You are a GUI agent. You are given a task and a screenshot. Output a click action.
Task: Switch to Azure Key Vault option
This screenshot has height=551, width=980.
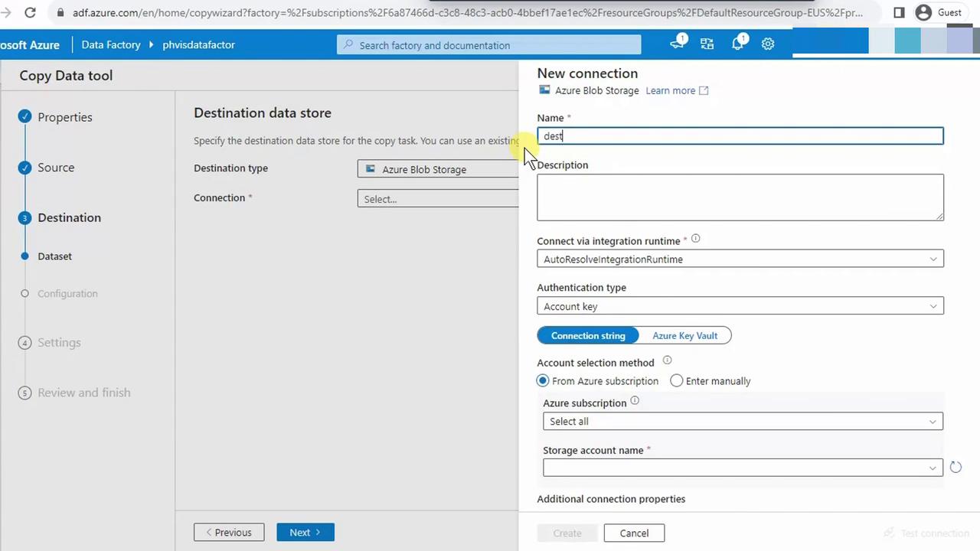tap(684, 335)
